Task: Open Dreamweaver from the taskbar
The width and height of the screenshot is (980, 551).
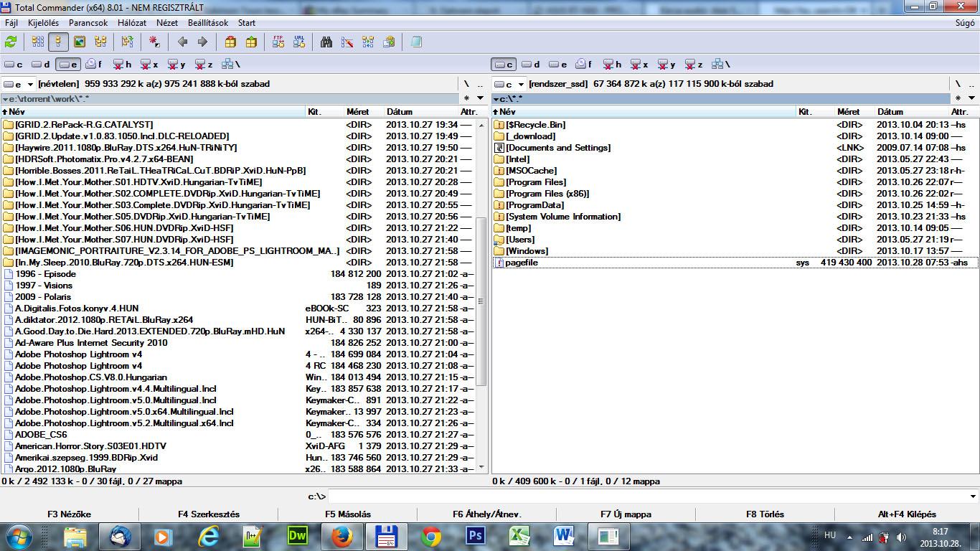Action: 297,536
